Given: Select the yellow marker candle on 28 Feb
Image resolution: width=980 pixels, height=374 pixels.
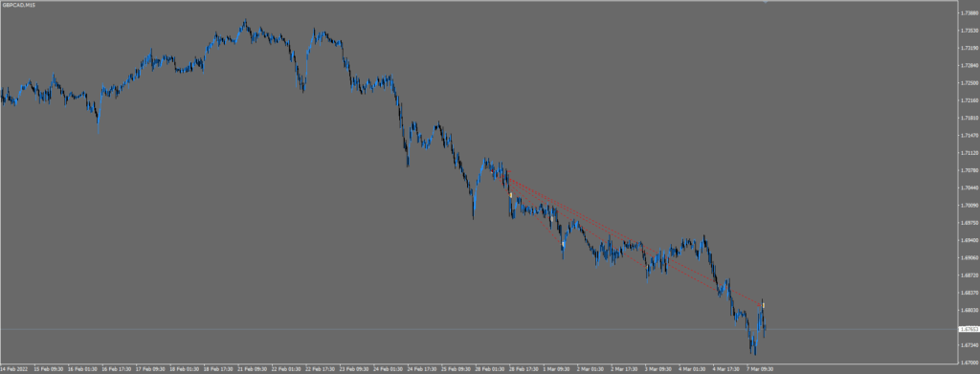Looking at the screenshot, I should (511, 195).
